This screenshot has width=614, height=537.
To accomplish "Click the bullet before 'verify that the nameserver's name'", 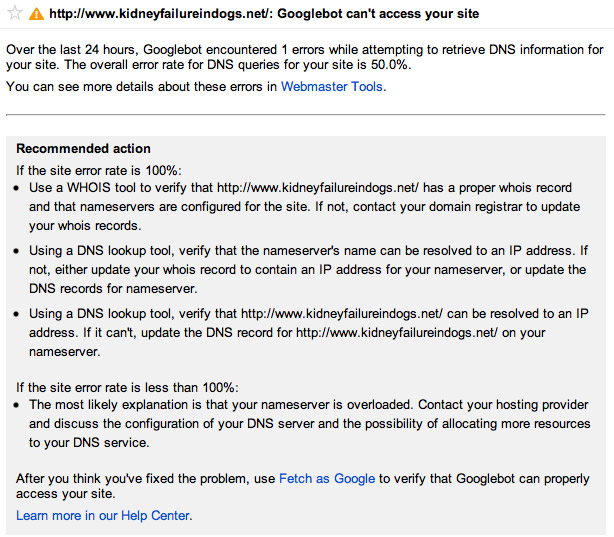I will 16,251.
